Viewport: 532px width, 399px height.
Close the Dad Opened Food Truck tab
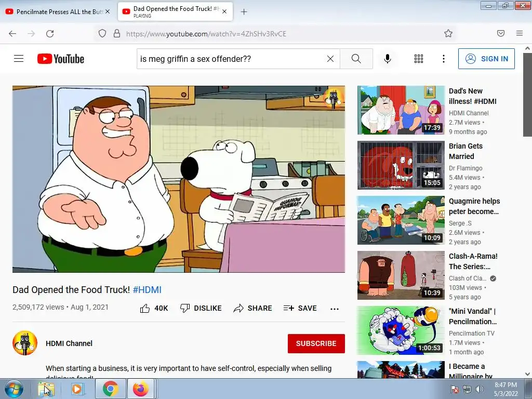click(x=224, y=11)
